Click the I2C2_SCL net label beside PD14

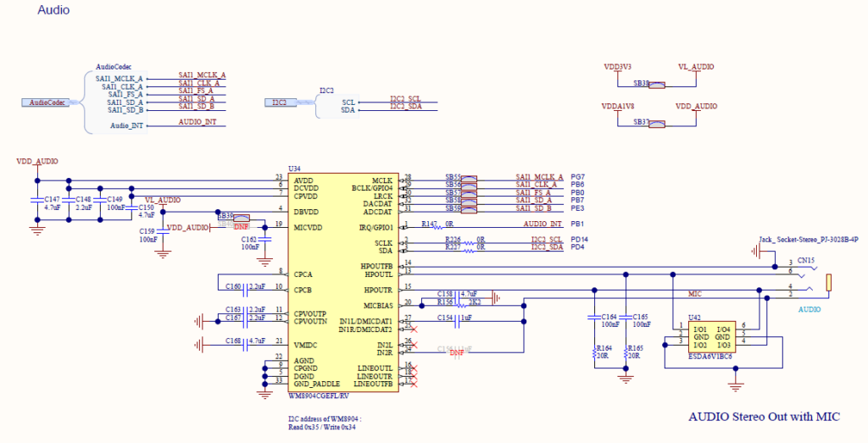[x=547, y=241]
